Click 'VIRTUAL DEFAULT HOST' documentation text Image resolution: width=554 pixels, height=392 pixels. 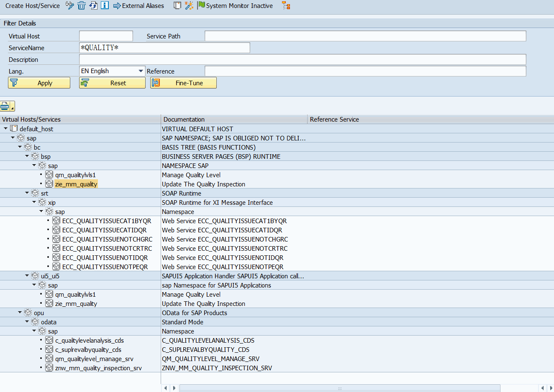pyautogui.click(x=197, y=129)
